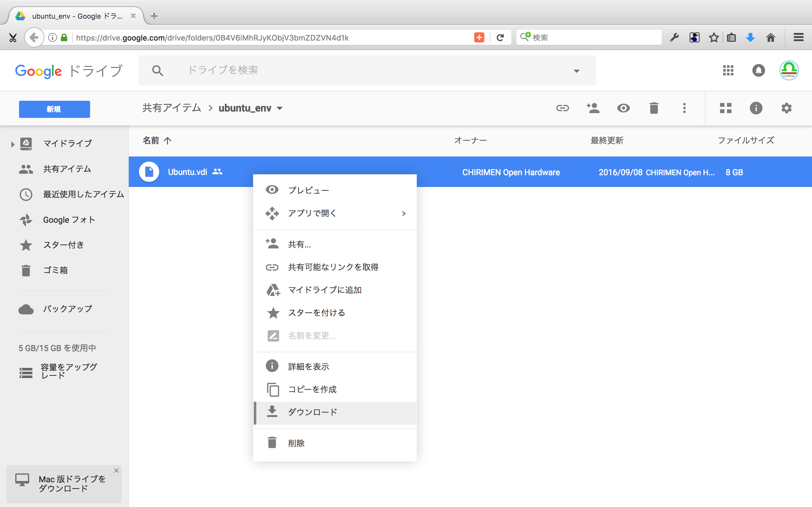Screen dimensions: 812x507
Task: Click the blue 新規 button
Action: point(54,109)
